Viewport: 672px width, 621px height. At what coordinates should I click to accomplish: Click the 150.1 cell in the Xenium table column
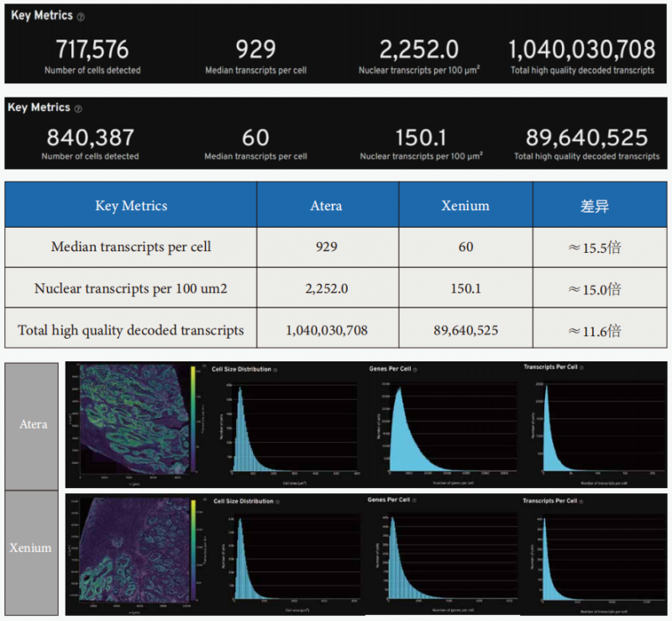coord(466,288)
